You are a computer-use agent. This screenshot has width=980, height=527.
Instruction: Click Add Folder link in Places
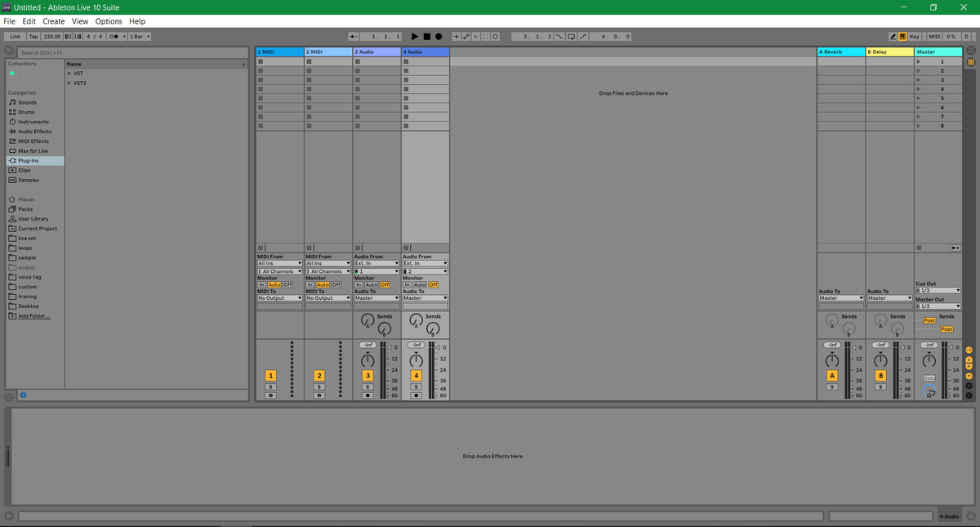point(34,316)
